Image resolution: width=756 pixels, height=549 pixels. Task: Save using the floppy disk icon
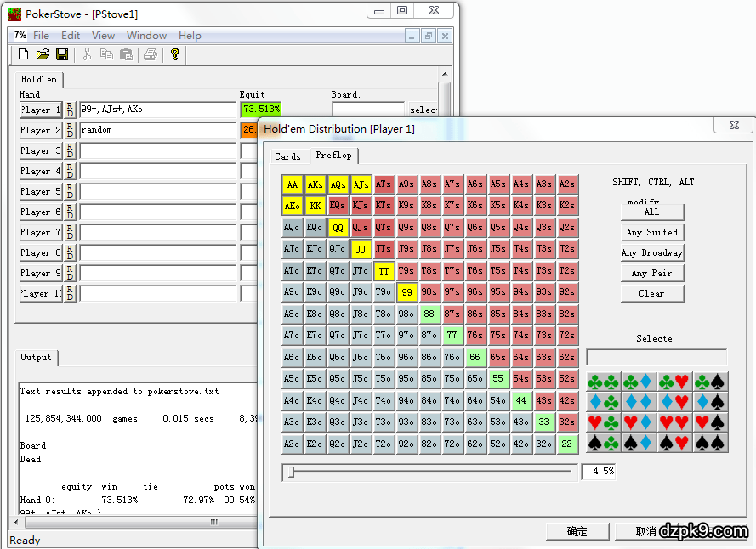(62, 54)
